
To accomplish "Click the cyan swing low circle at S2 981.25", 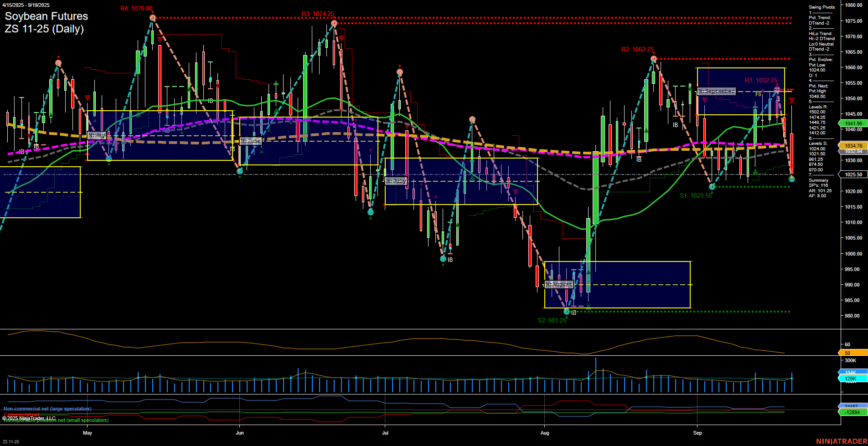I will [x=566, y=312].
